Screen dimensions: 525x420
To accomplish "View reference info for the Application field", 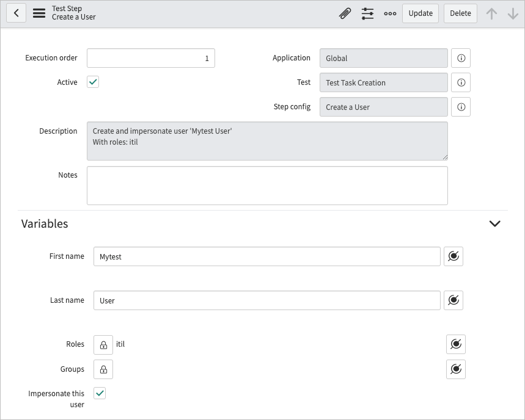I will pyautogui.click(x=460, y=57).
